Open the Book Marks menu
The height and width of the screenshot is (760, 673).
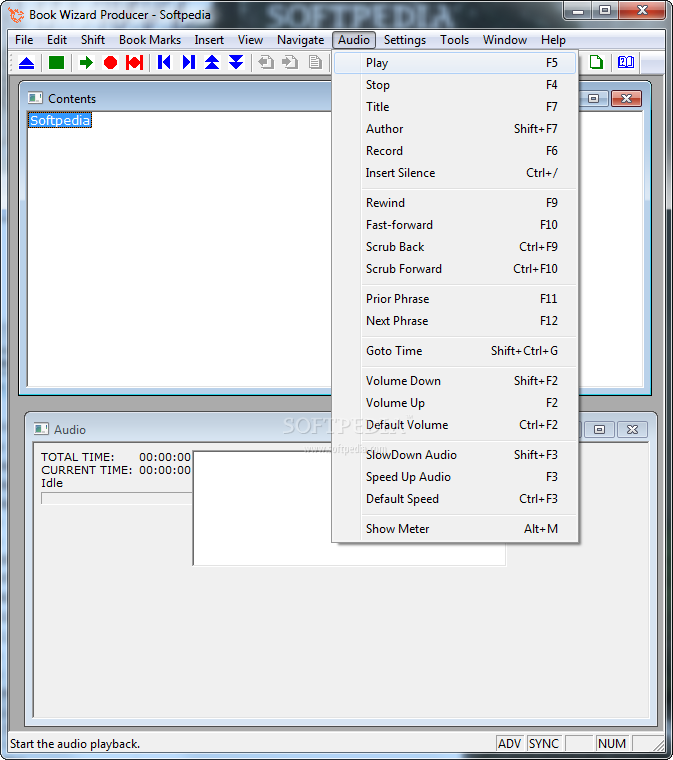tap(150, 40)
